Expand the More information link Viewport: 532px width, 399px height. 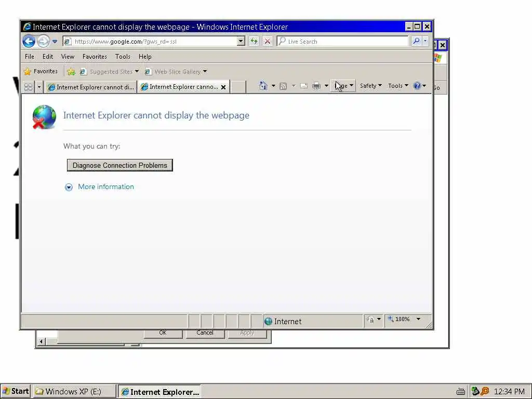click(106, 187)
